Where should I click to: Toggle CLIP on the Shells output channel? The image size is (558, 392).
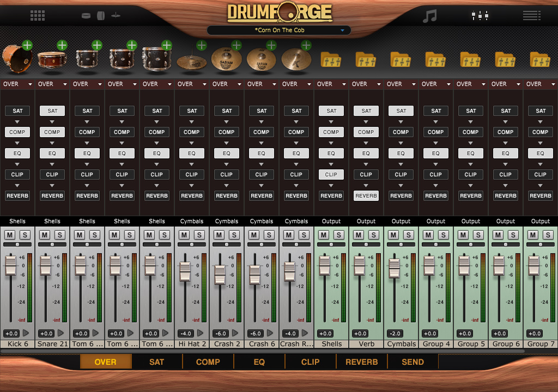tap(331, 175)
